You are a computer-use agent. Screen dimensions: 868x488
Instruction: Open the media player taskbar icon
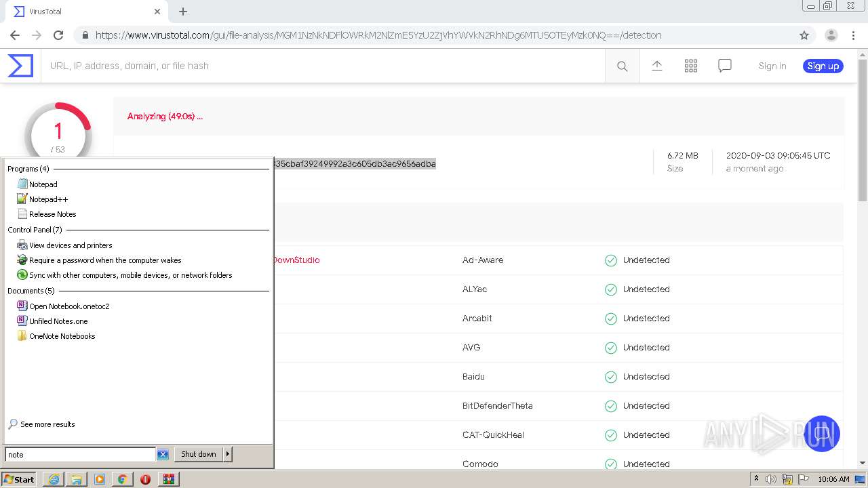[x=100, y=479]
